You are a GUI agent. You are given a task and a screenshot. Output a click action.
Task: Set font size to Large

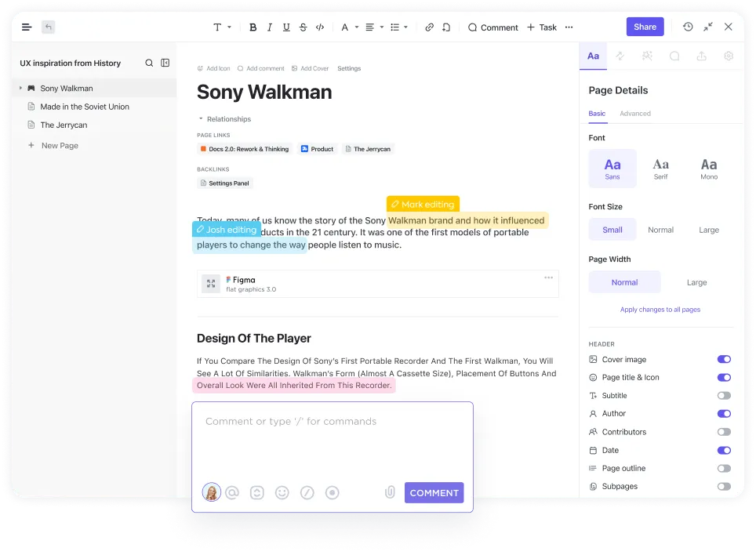pyautogui.click(x=709, y=230)
